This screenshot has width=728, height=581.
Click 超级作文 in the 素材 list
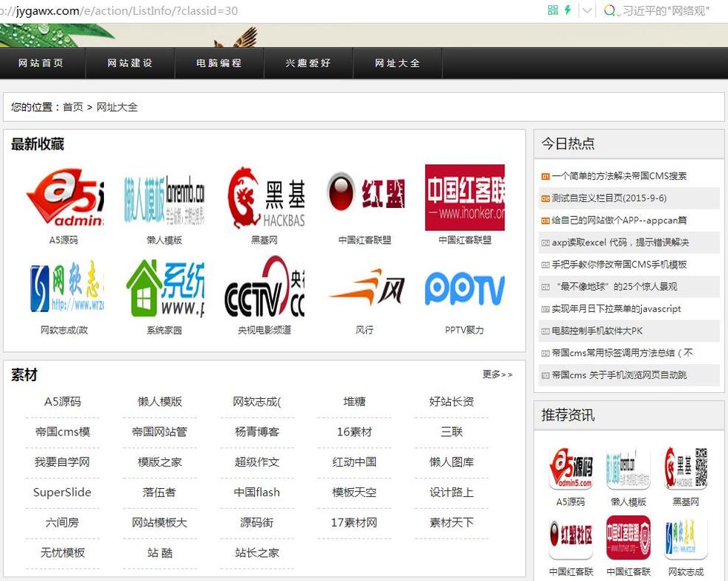tap(257, 462)
